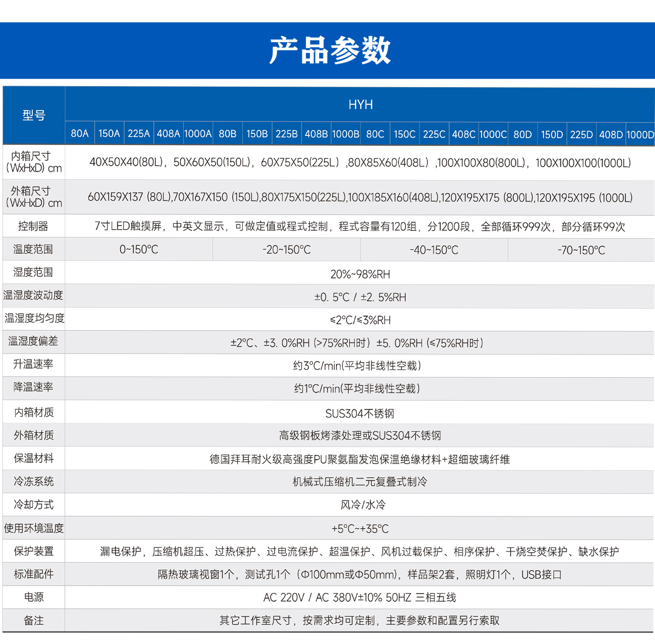Image resolution: width=655 pixels, height=644 pixels.
Task: Select model 80C column header
Action: (375, 133)
